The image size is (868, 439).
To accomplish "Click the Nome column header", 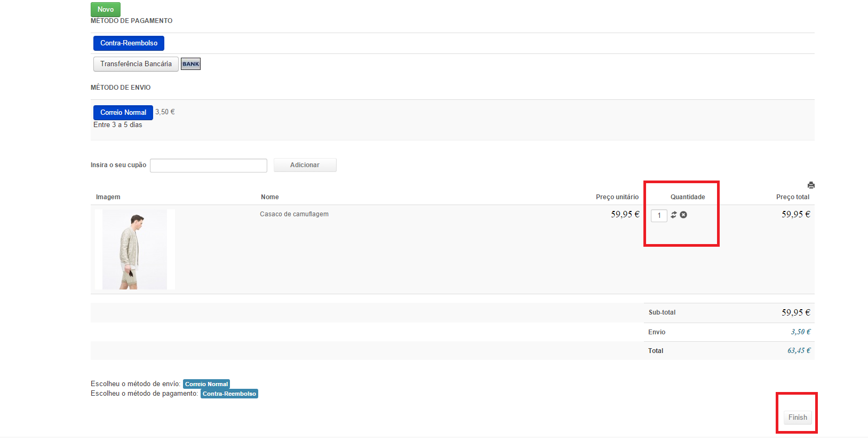I will [270, 197].
